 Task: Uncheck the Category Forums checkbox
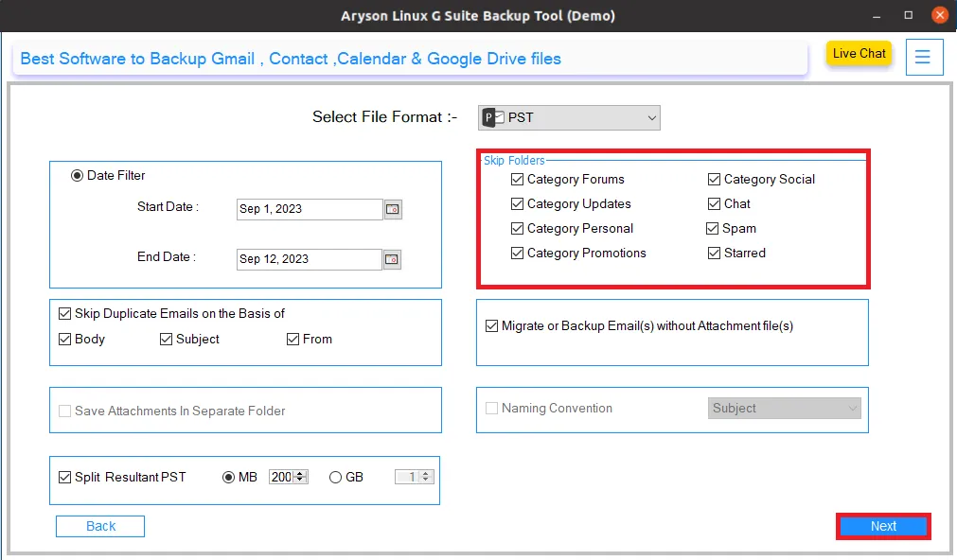517,180
